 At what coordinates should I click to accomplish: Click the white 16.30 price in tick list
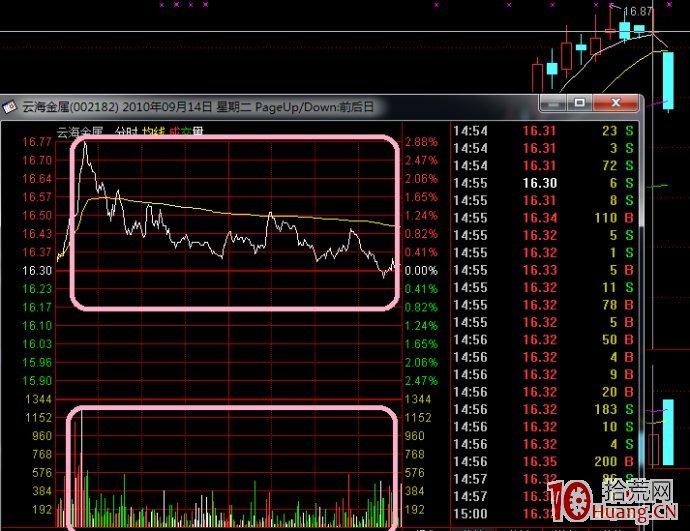pos(540,183)
